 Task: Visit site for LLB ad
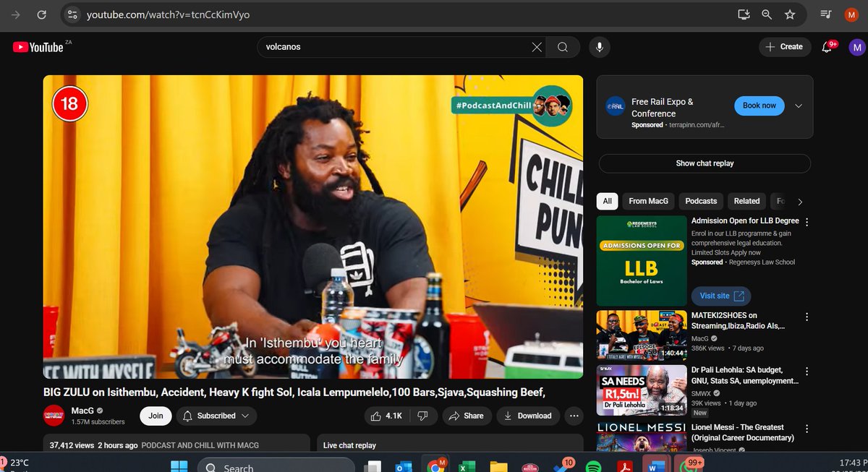pyautogui.click(x=720, y=296)
